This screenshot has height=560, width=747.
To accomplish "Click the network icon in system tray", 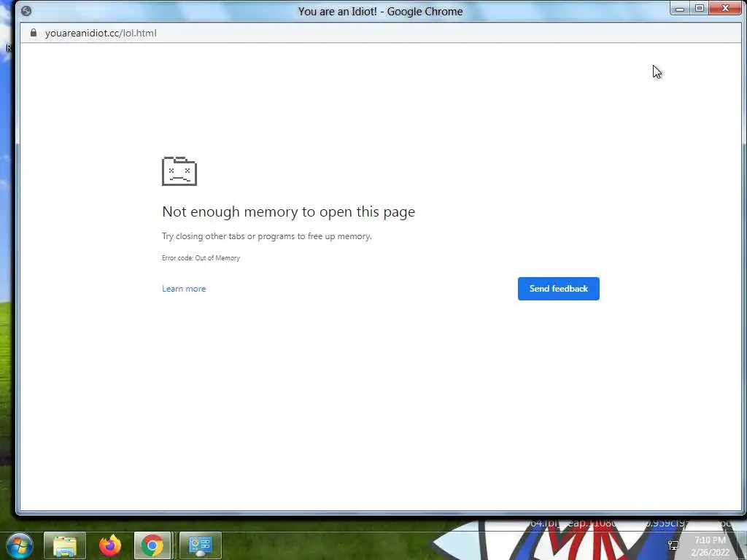I will (x=673, y=545).
